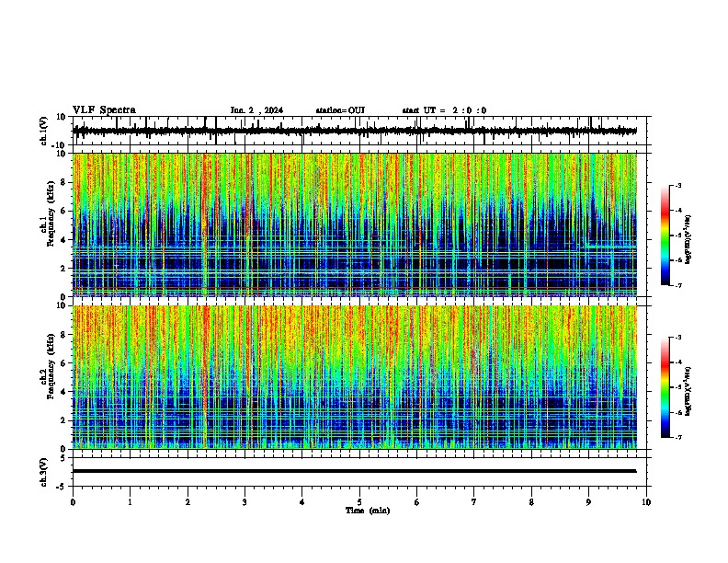Click the ch.1 voltage waveform trace
The height and width of the screenshot is (563, 728).
tap(355, 131)
